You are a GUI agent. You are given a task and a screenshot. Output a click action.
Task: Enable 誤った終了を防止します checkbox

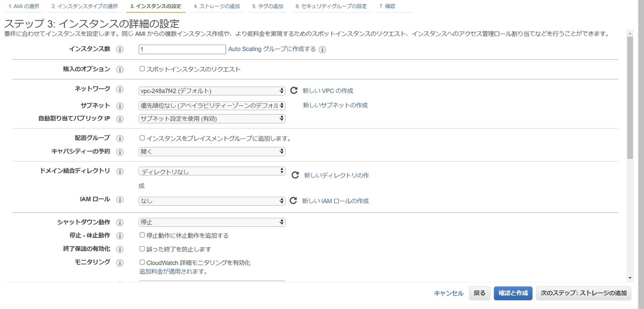click(142, 249)
